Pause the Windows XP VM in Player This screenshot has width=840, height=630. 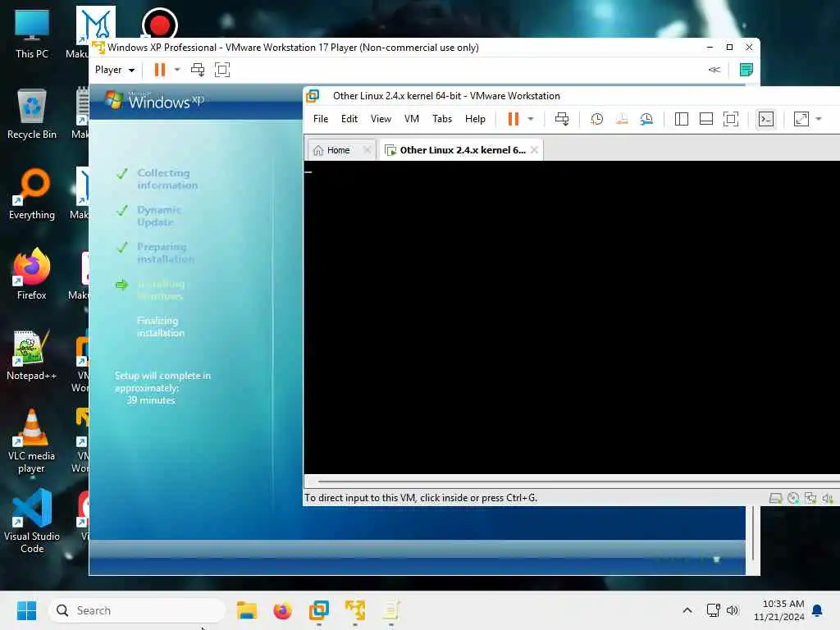pos(160,70)
